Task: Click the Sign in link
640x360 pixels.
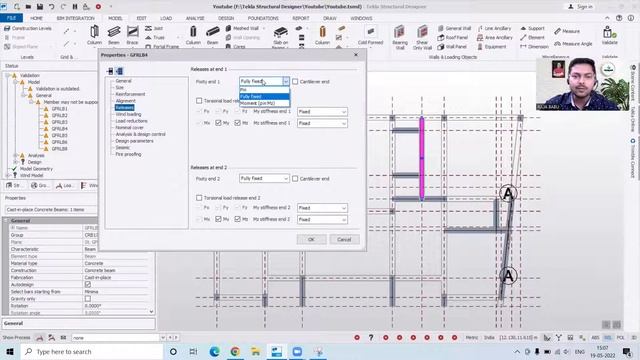Action: click(580, 7)
